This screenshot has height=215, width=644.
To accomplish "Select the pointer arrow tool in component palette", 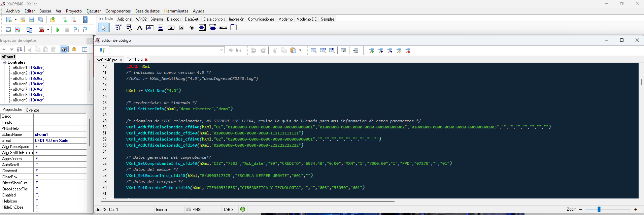I will (x=103, y=28).
